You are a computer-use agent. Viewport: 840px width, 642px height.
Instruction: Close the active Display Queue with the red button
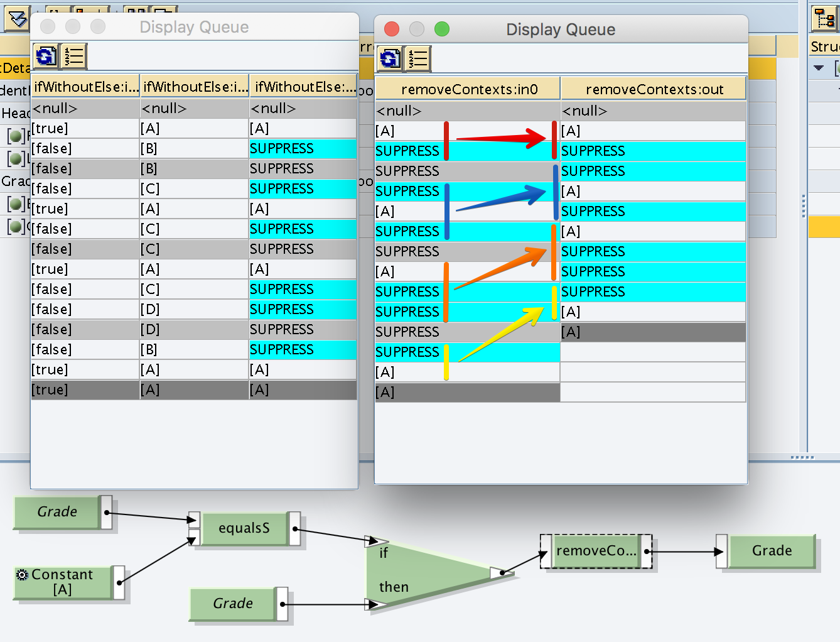(392, 29)
